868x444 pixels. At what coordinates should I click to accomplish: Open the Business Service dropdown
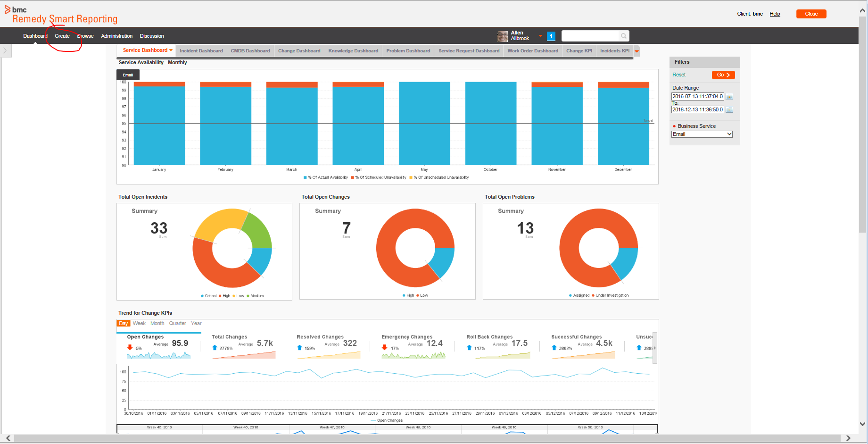point(702,134)
